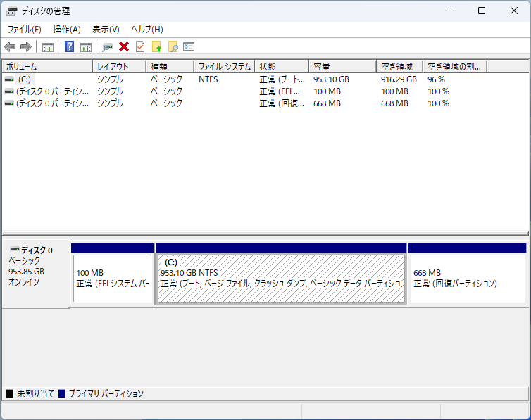This screenshot has height=420, width=531.
Task: Open the ファイル(F) menu
Action: click(24, 29)
